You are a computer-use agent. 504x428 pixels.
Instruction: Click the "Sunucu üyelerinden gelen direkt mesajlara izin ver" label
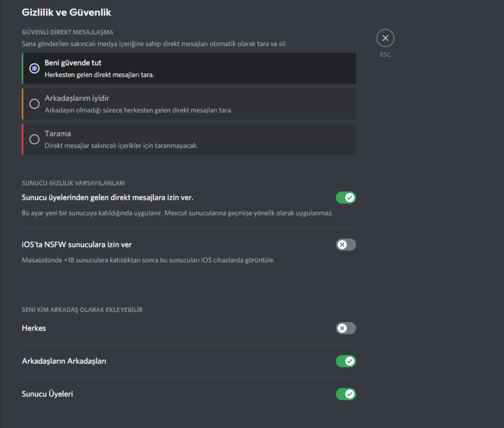click(x=108, y=197)
